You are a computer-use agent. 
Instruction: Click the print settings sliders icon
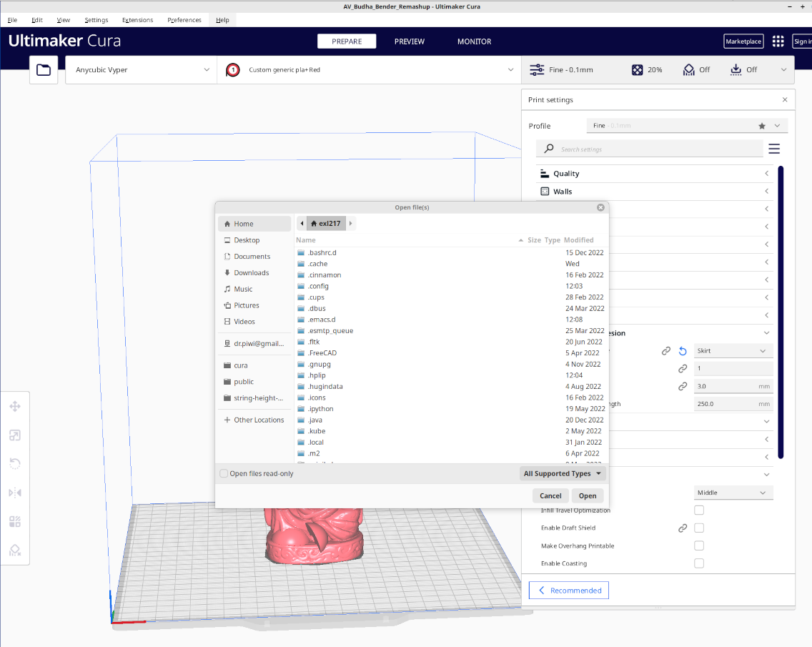(x=537, y=69)
